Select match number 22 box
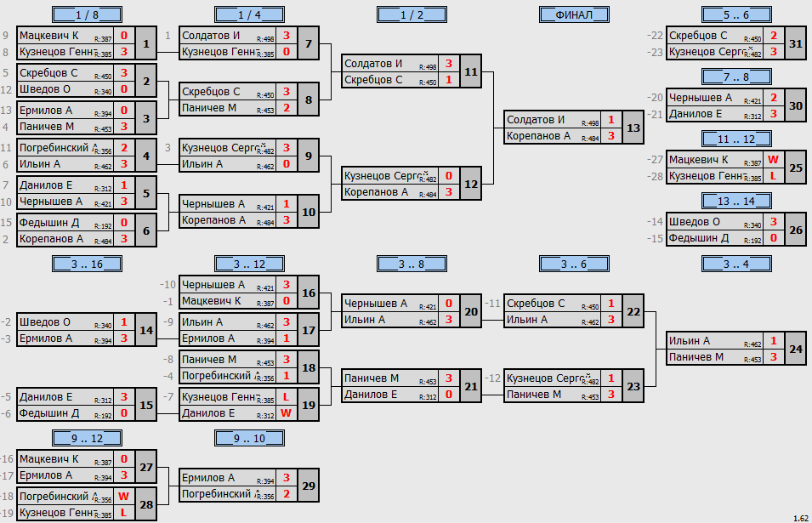812x523 pixels. pos(633,311)
